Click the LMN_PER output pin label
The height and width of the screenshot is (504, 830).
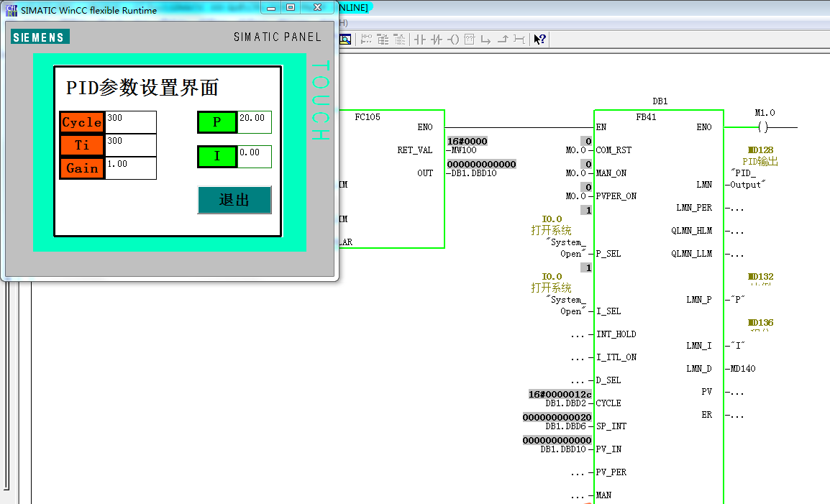pyautogui.click(x=694, y=208)
